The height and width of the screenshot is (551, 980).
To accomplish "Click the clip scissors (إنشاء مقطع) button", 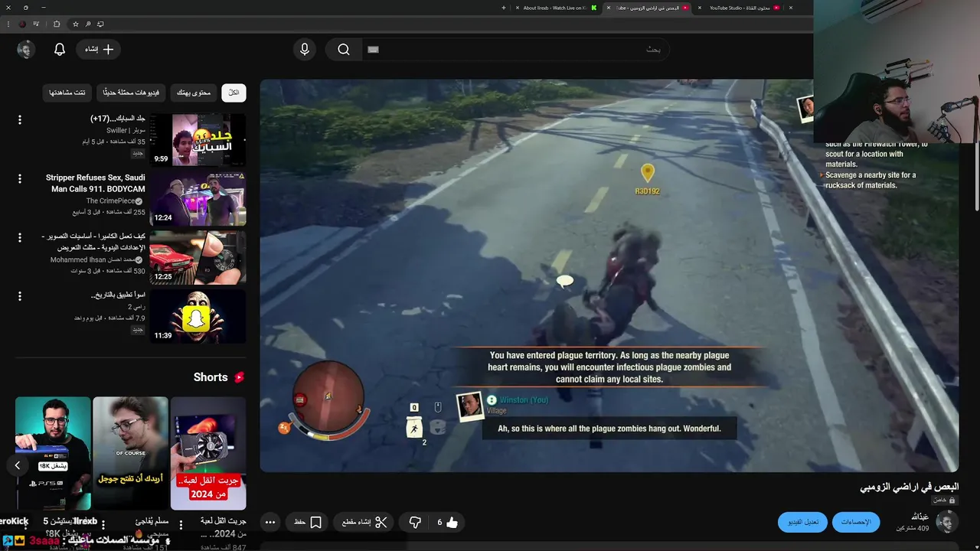I will pos(365,523).
